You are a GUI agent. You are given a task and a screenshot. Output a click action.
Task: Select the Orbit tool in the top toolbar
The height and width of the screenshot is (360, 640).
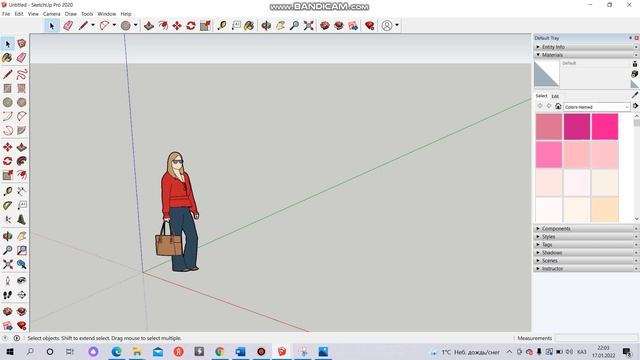pyautogui.click(x=266, y=26)
